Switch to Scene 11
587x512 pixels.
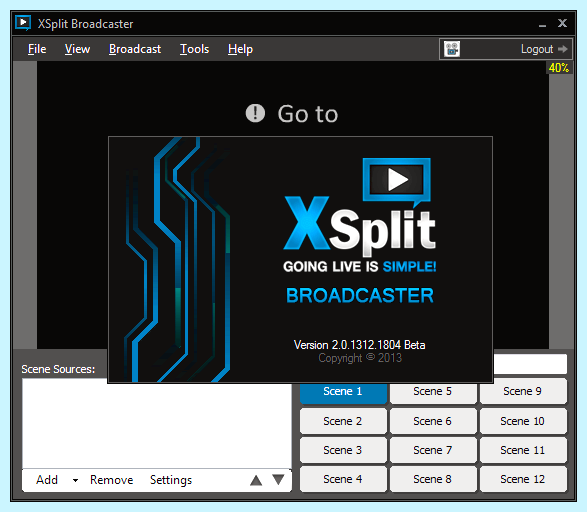pyautogui.click(x=523, y=450)
